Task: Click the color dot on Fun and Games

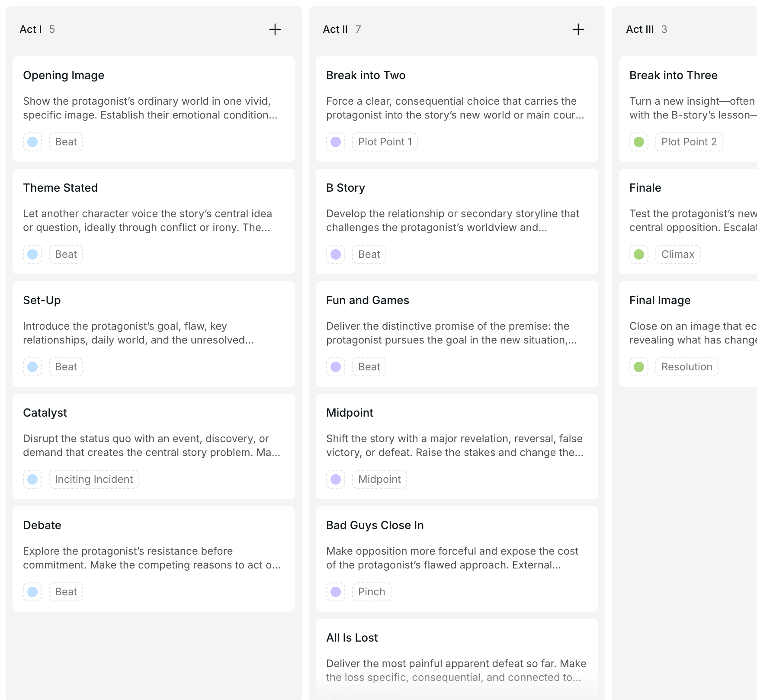Action: pos(336,367)
